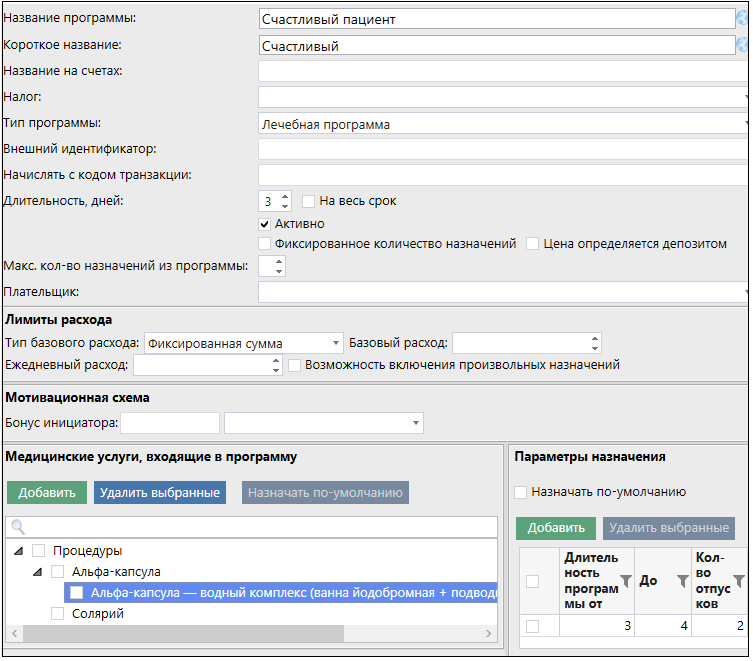Click filter icon in 'Кол-во отпусков' column
Screen dimensions: 753x661
pyautogui.click(x=739, y=581)
